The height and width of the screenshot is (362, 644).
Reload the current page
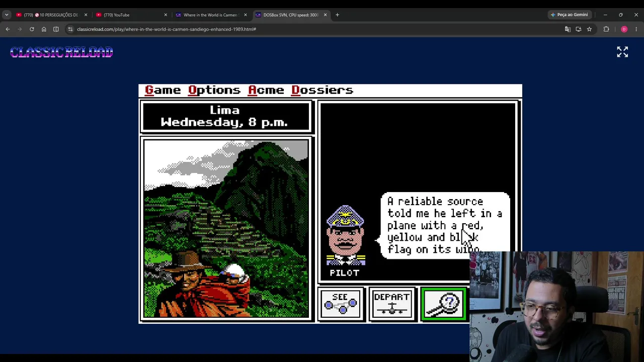32,29
